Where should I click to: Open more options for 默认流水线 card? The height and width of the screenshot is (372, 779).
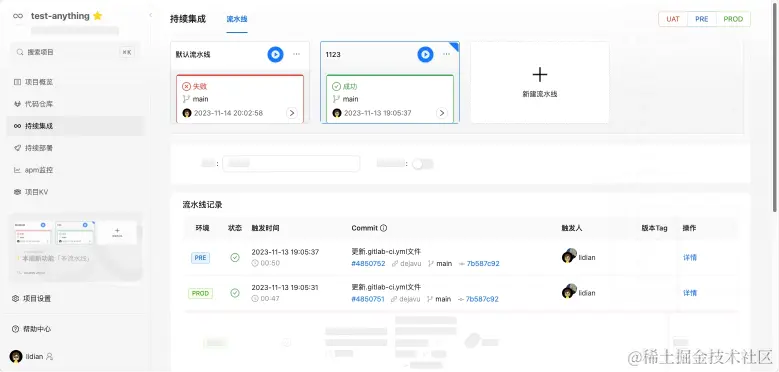(297, 54)
